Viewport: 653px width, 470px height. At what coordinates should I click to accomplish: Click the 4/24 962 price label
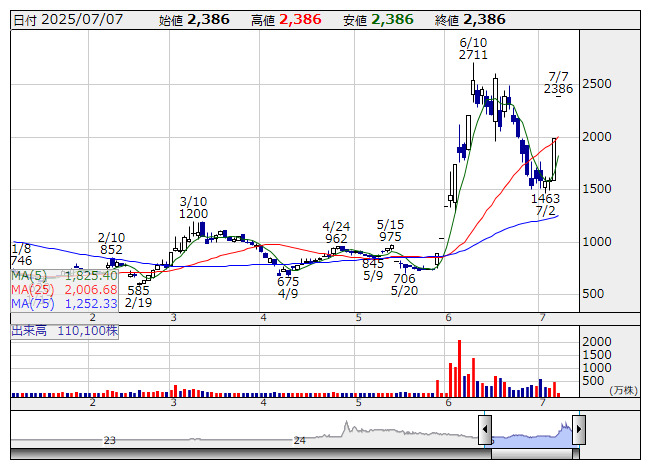pos(336,233)
